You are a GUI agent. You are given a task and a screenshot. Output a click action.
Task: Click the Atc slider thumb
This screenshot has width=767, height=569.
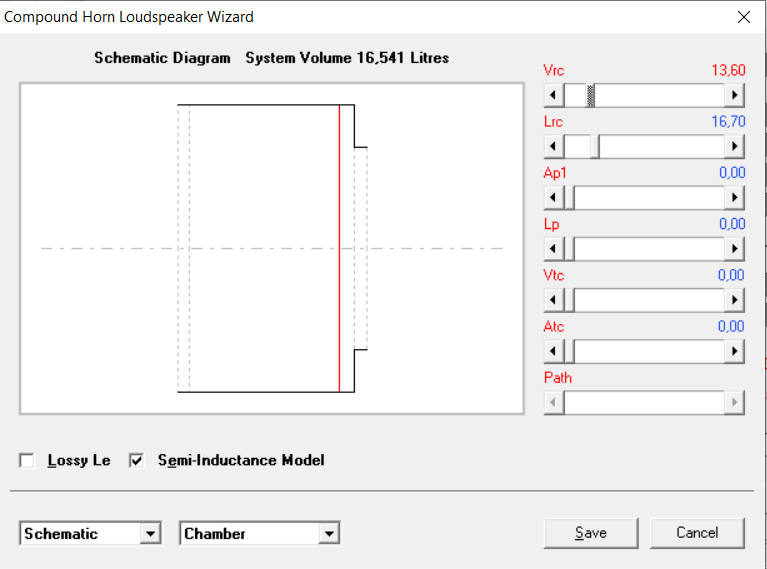coord(569,351)
